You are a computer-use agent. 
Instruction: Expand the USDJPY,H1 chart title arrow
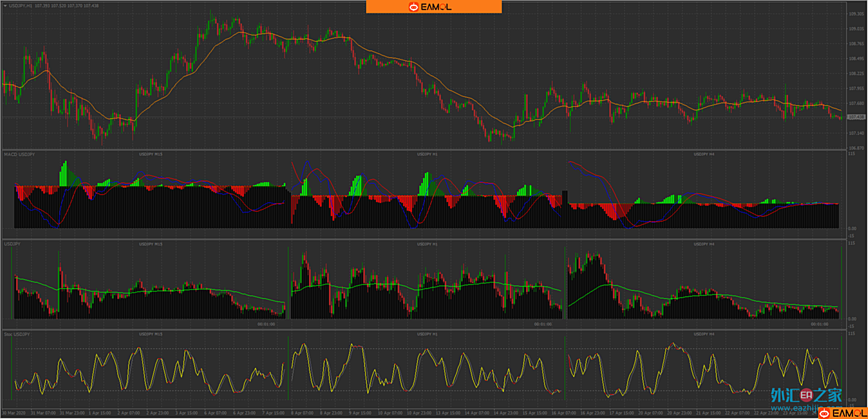point(5,6)
